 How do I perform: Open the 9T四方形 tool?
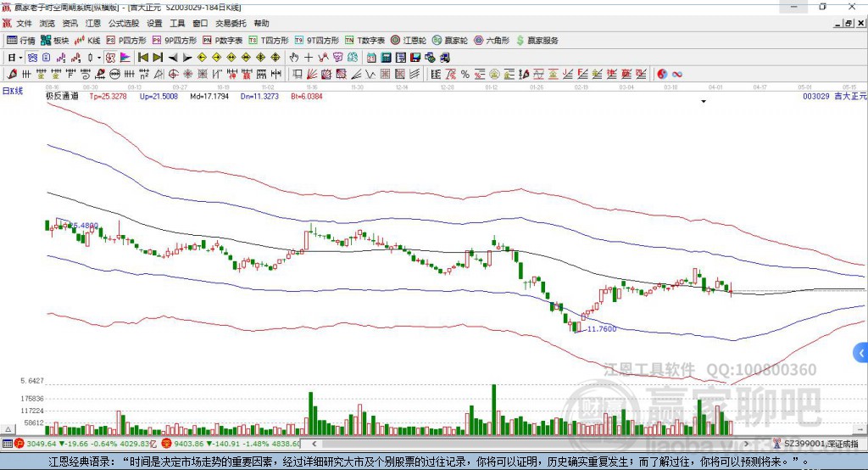pos(317,41)
